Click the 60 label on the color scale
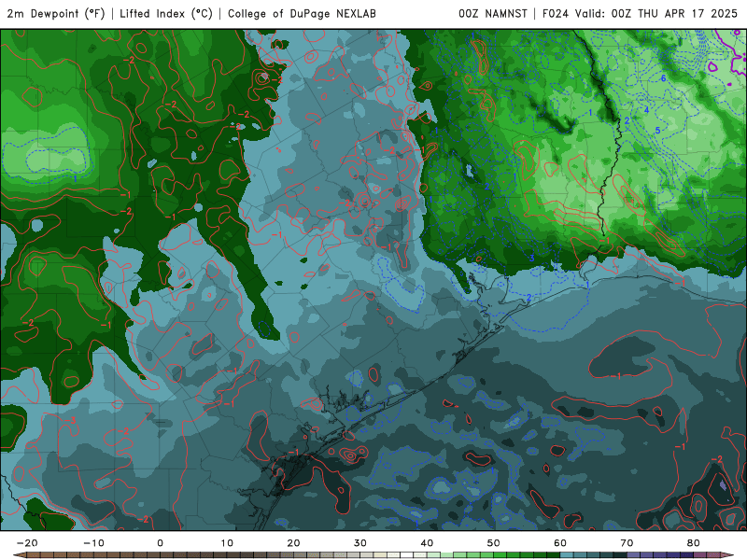Viewport: 747px width, 560px height. pyautogui.click(x=560, y=543)
